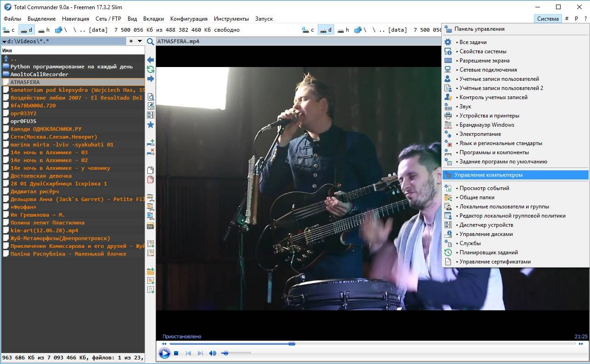Open the Файлы menu
Screen dimensions: 590x364
click(12, 19)
